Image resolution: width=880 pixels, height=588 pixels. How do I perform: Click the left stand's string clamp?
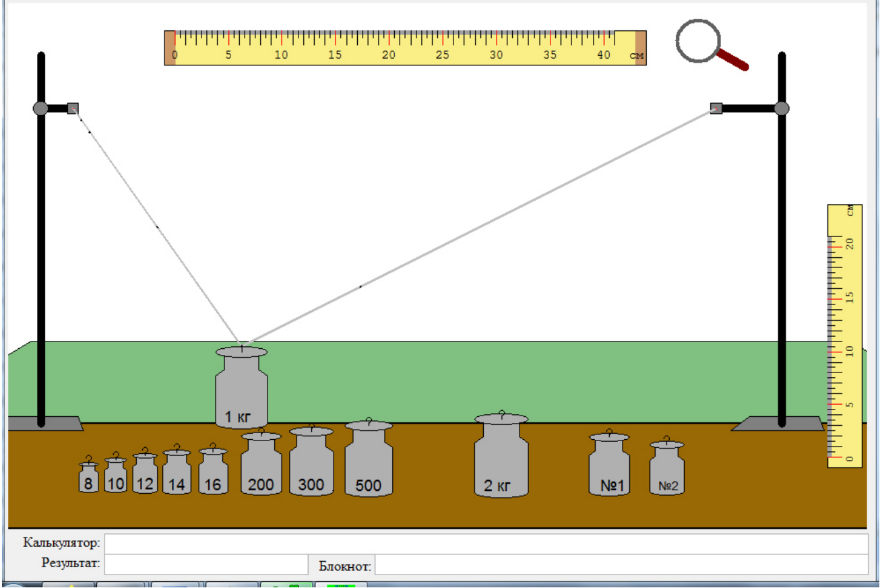pos(73,108)
